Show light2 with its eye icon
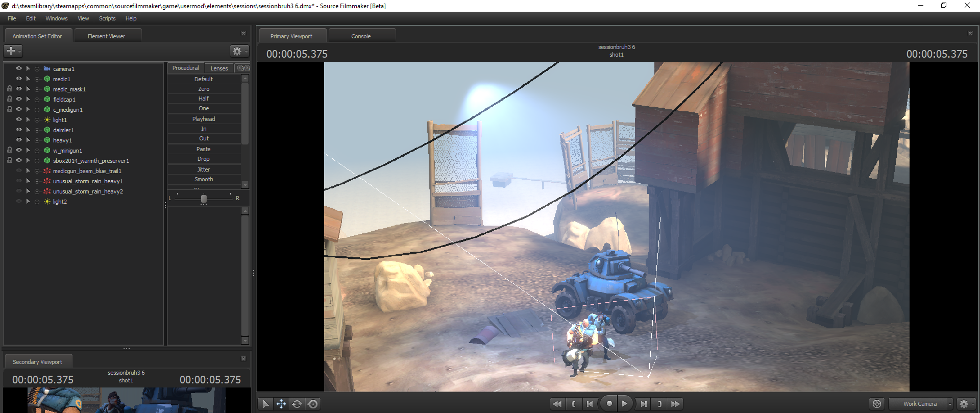Viewport: 980px width, 413px height. coord(19,201)
